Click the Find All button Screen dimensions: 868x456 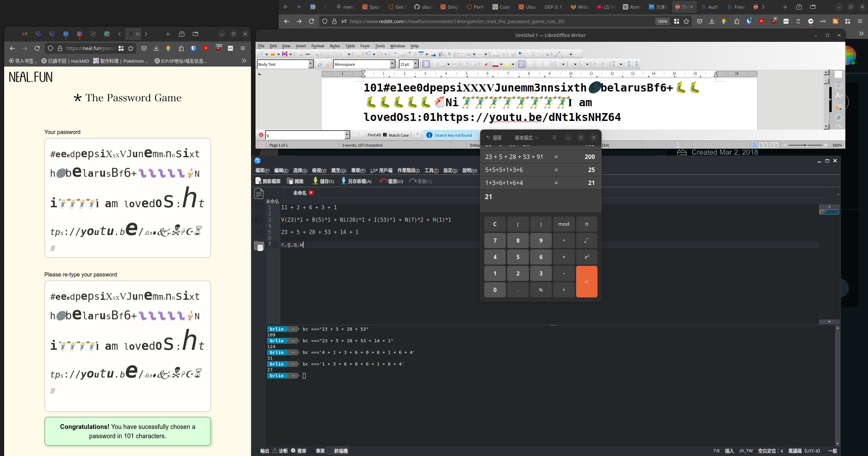tap(374, 135)
